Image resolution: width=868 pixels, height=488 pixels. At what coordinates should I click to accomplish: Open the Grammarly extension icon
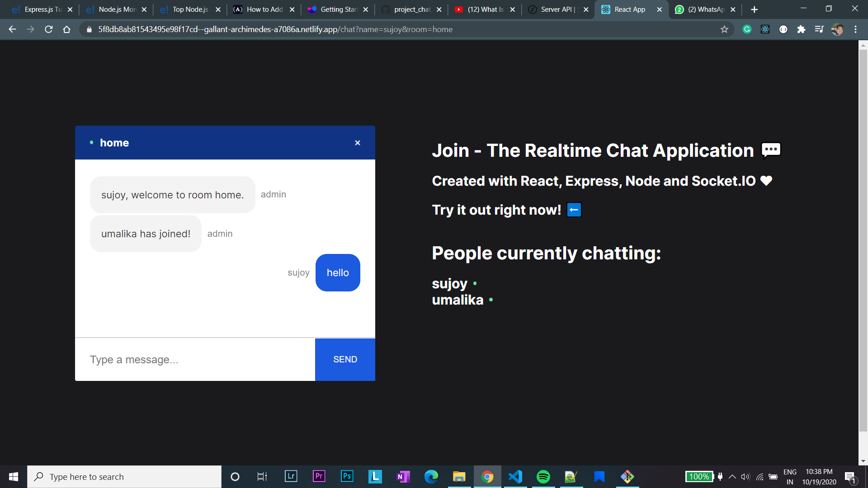[747, 29]
